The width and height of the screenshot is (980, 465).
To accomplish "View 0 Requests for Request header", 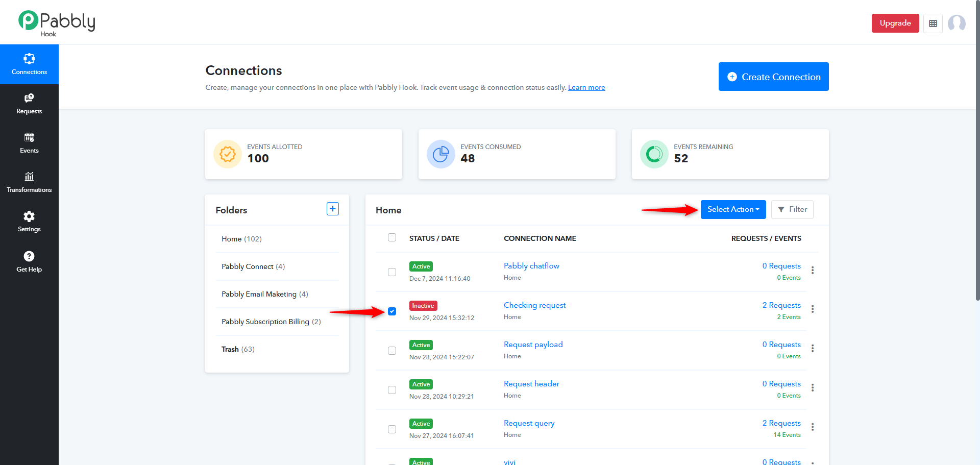I will (781, 384).
